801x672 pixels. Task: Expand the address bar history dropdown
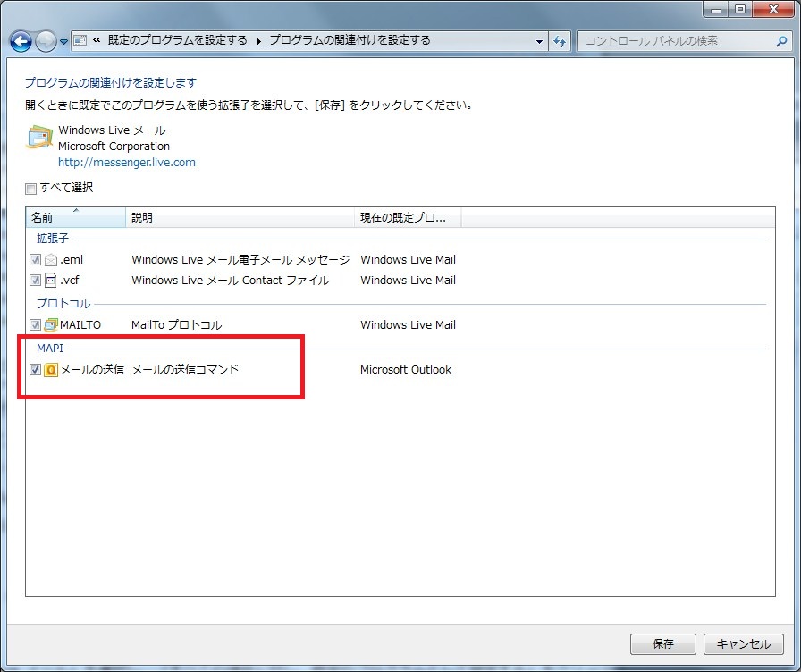click(x=539, y=41)
